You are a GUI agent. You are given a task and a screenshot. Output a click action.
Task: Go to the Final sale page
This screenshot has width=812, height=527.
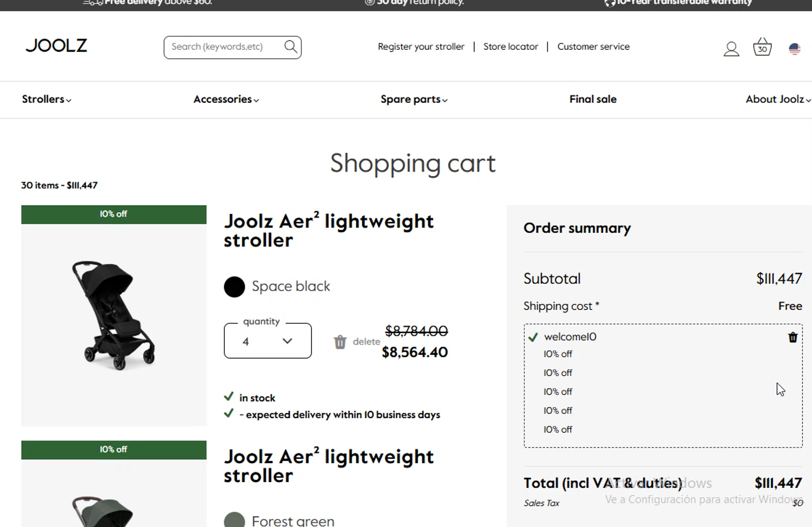pos(593,99)
